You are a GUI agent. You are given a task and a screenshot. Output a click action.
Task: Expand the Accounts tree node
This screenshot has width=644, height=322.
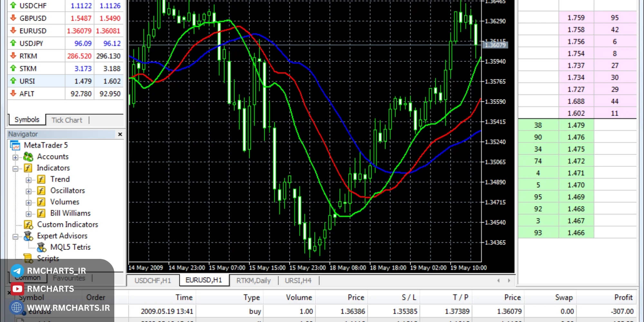tap(15, 157)
